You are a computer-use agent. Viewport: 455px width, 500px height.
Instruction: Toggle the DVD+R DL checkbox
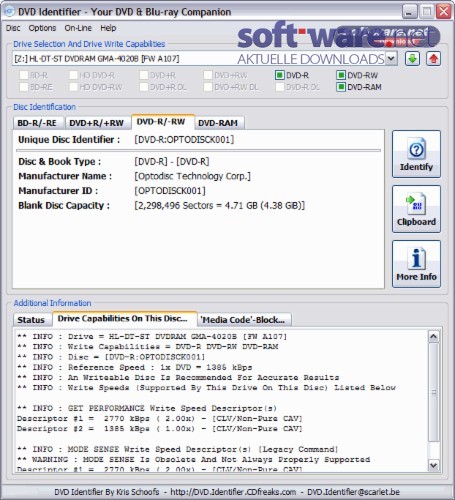point(144,87)
